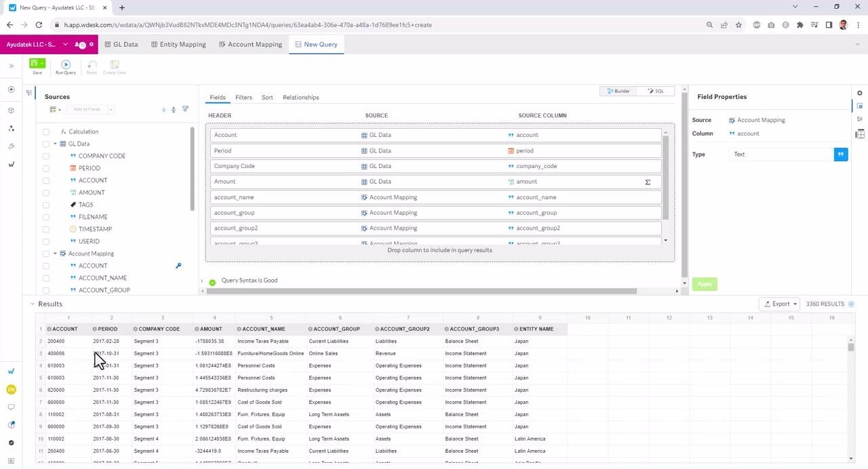Open Field Properties icon in right rail
Screen dimensions: 868x469
tap(860, 106)
